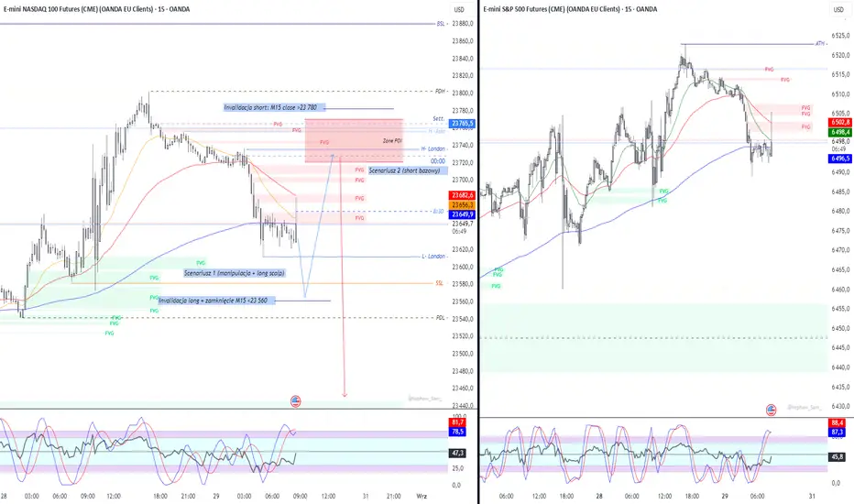Click the PDH level label
The height and width of the screenshot is (504, 854).
[x=440, y=92]
